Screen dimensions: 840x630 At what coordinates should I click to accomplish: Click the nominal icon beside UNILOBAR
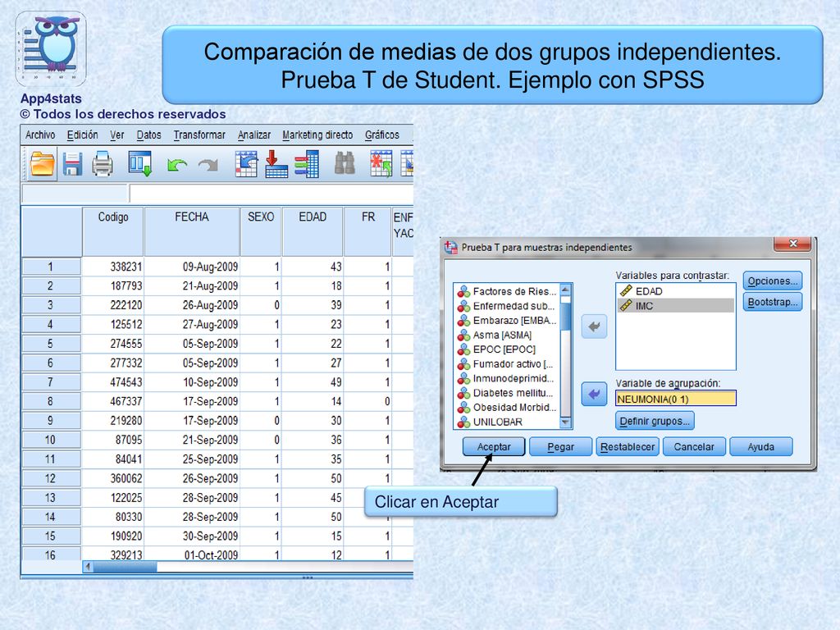[x=463, y=422]
